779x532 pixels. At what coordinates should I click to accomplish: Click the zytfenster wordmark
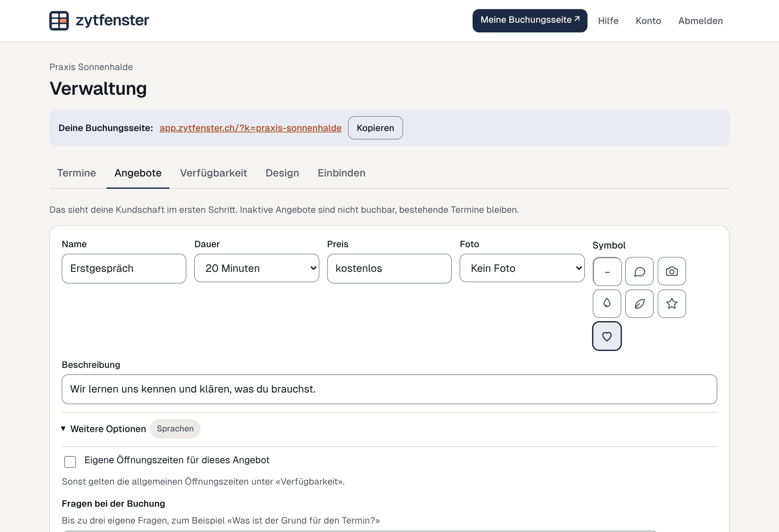pos(113,21)
